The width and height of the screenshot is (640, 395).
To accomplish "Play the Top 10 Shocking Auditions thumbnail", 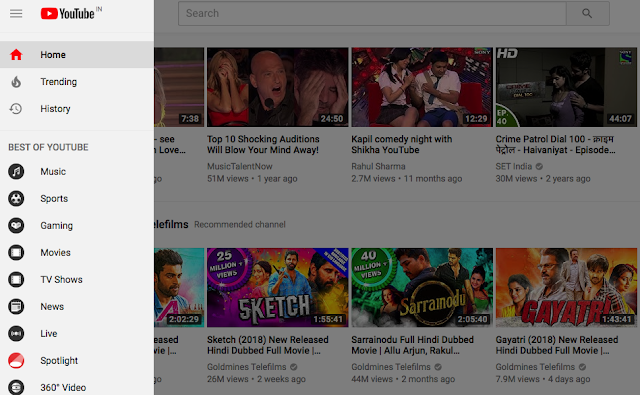I will click(x=278, y=87).
